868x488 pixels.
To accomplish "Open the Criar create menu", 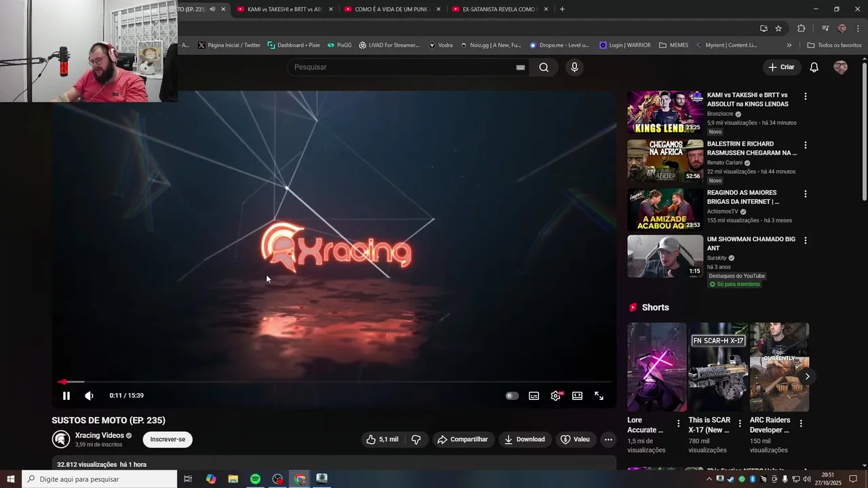I will coord(781,67).
